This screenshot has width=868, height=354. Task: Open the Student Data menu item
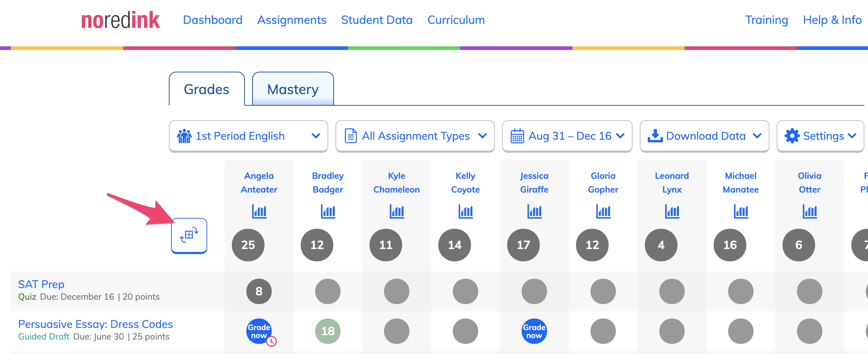coord(377,20)
